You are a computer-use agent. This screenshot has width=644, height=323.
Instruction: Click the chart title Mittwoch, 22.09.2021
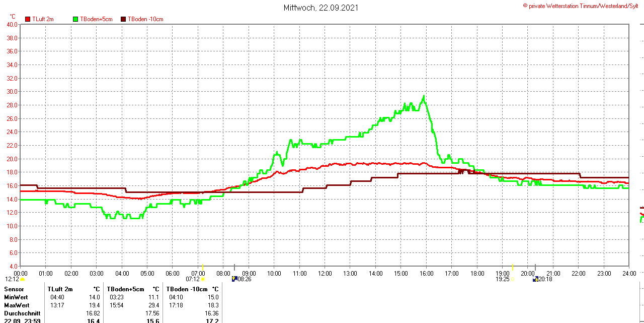point(321,8)
